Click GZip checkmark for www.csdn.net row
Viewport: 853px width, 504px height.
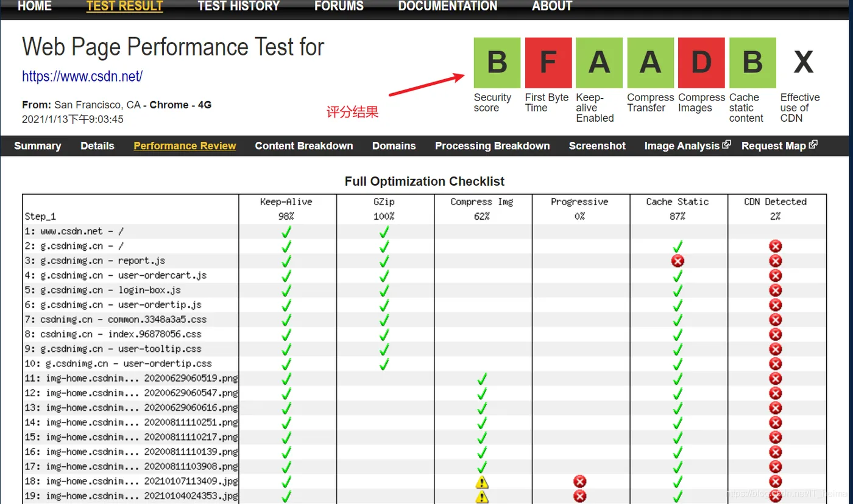coord(384,231)
